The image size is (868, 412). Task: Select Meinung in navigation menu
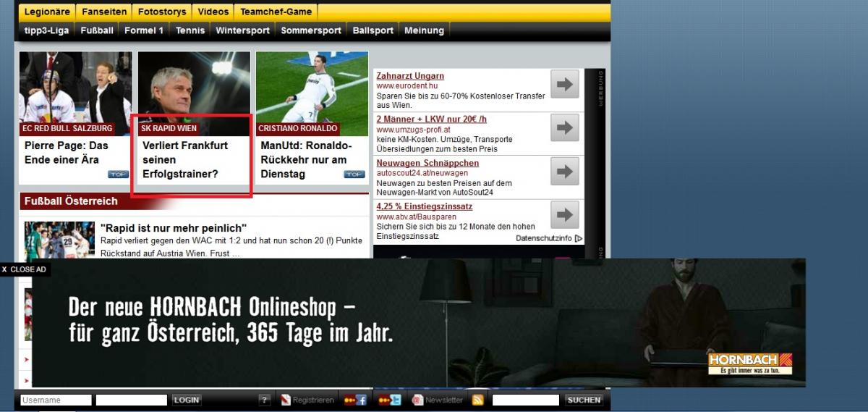tap(424, 30)
